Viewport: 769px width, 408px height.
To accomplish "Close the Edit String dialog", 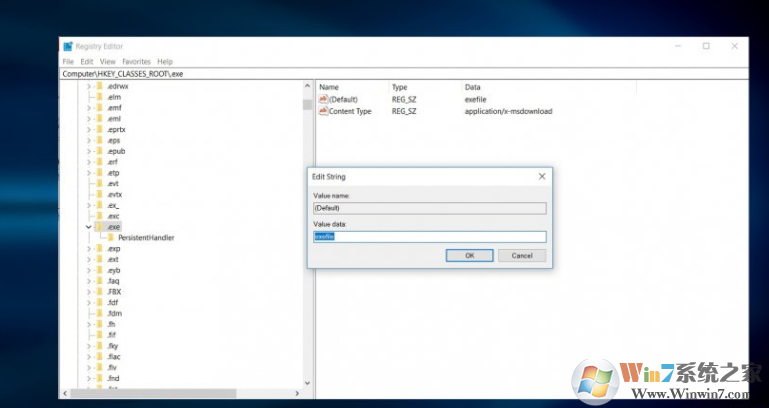I will point(542,176).
